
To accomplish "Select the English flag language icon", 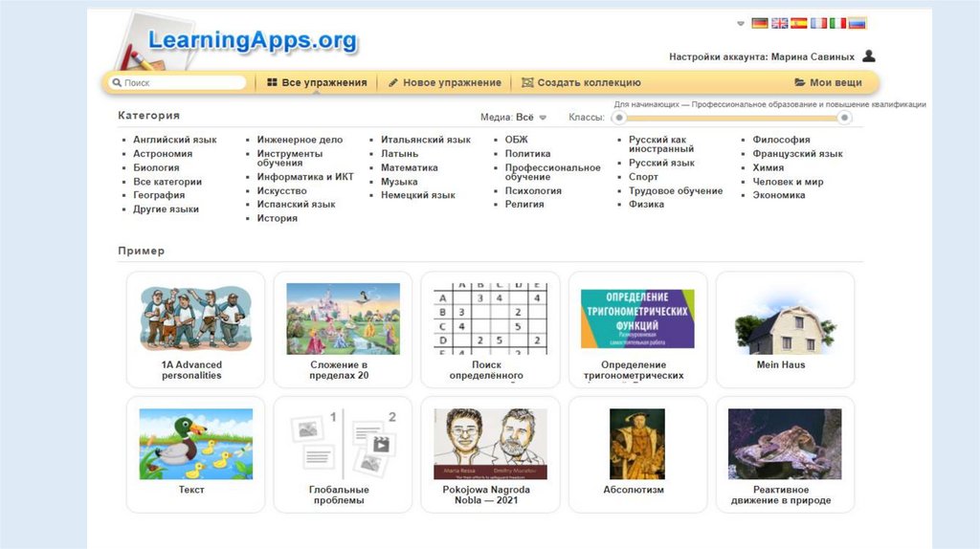I will (779, 23).
